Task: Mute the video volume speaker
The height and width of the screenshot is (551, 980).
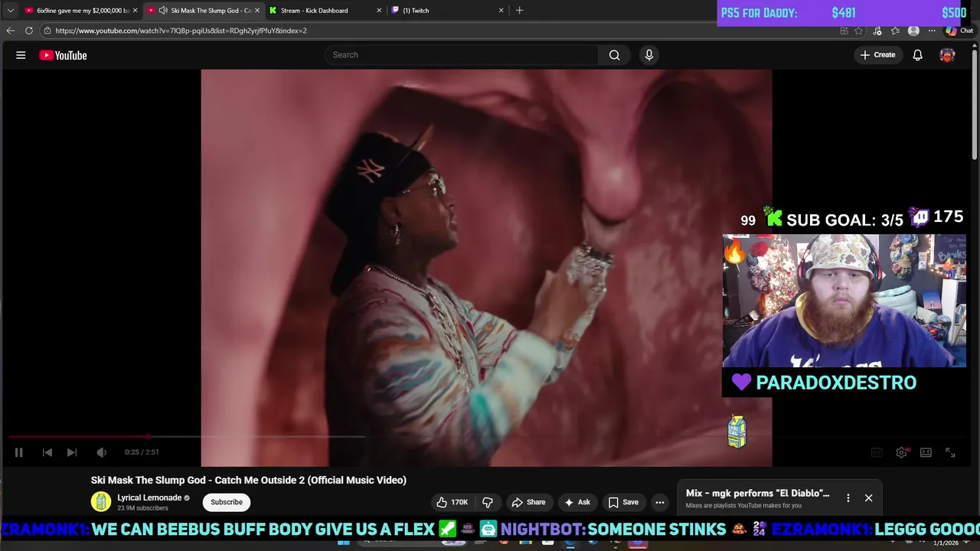Action: [x=101, y=452]
